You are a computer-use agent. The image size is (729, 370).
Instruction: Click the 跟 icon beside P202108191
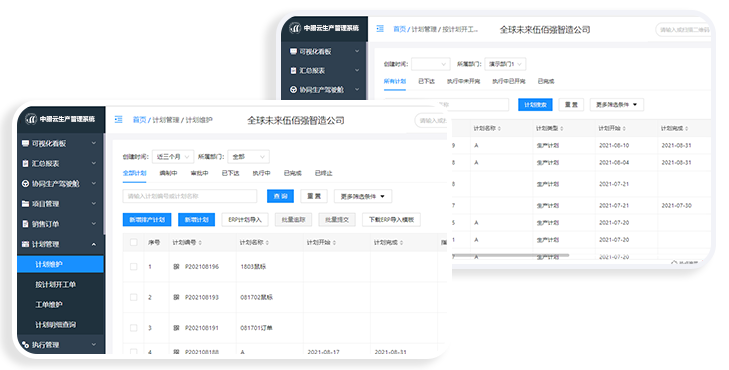176,328
